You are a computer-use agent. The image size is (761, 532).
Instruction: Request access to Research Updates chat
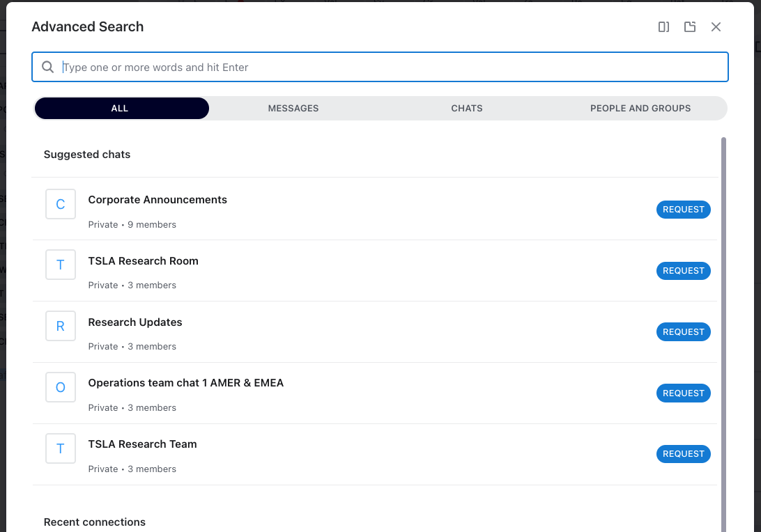coord(684,331)
